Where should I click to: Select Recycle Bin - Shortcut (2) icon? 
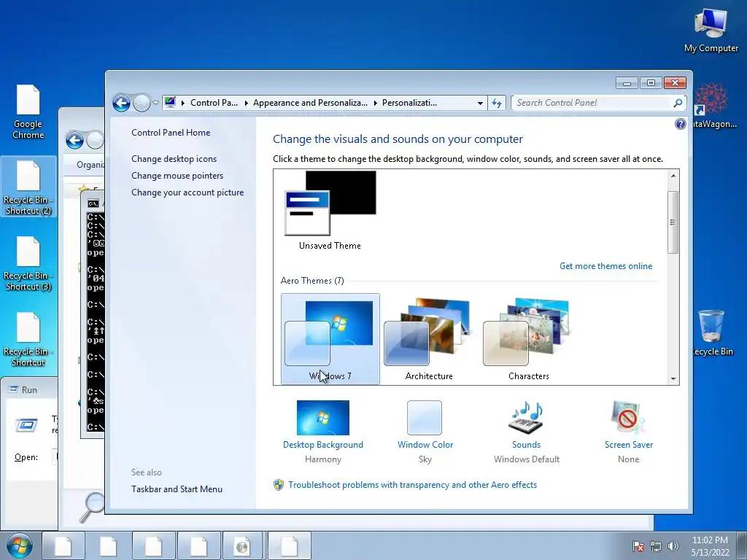pos(28,187)
